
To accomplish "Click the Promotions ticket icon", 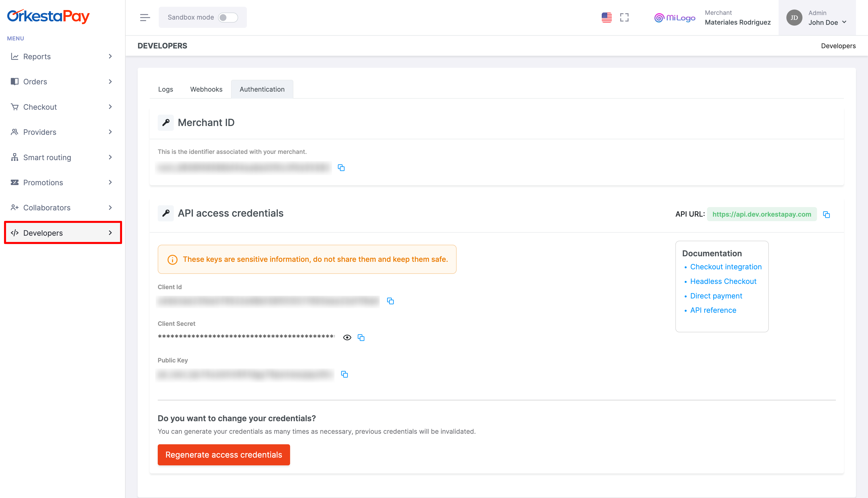I will (x=14, y=182).
